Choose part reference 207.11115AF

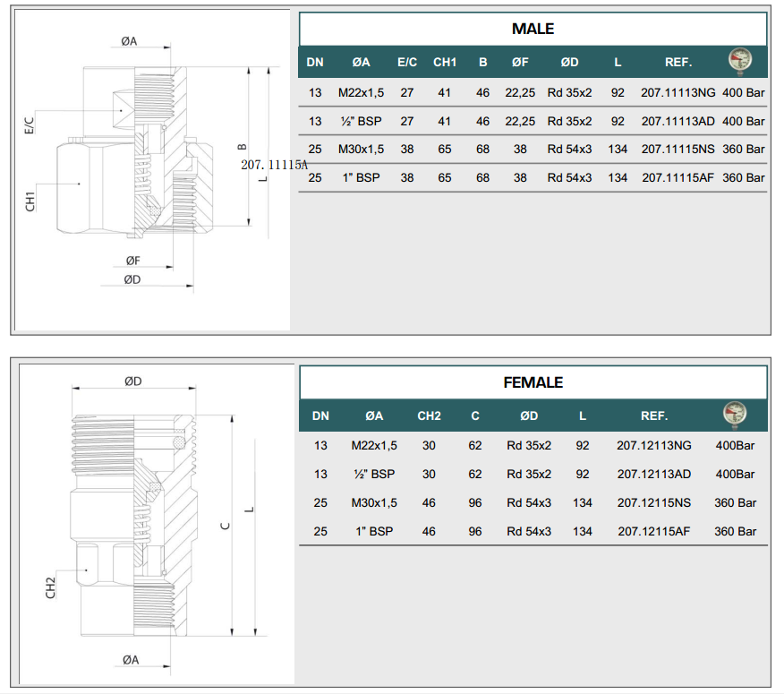click(x=678, y=177)
